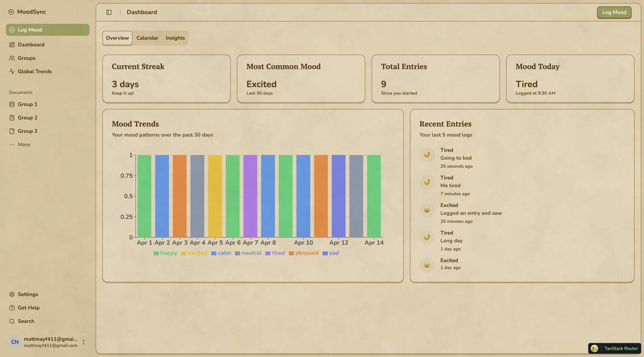
Task: Click the Apr 7 purple bar in chart
Action: (250, 196)
